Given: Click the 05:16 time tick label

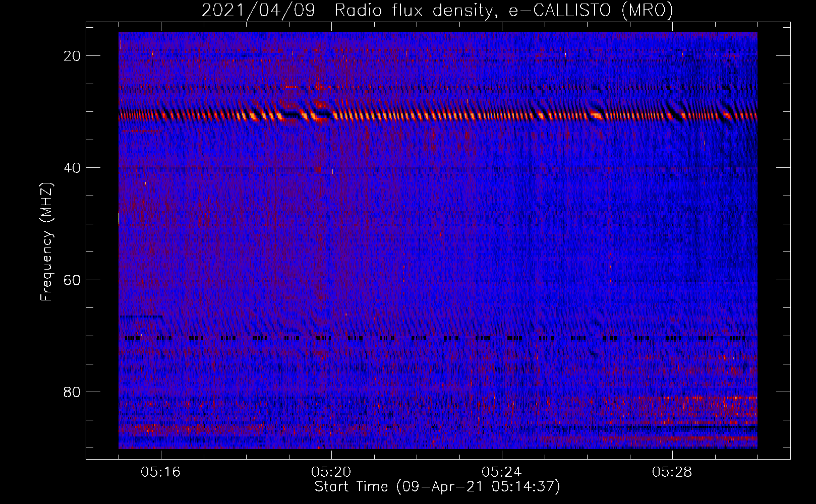Looking at the screenshot, I should click(x=161, y=472).
